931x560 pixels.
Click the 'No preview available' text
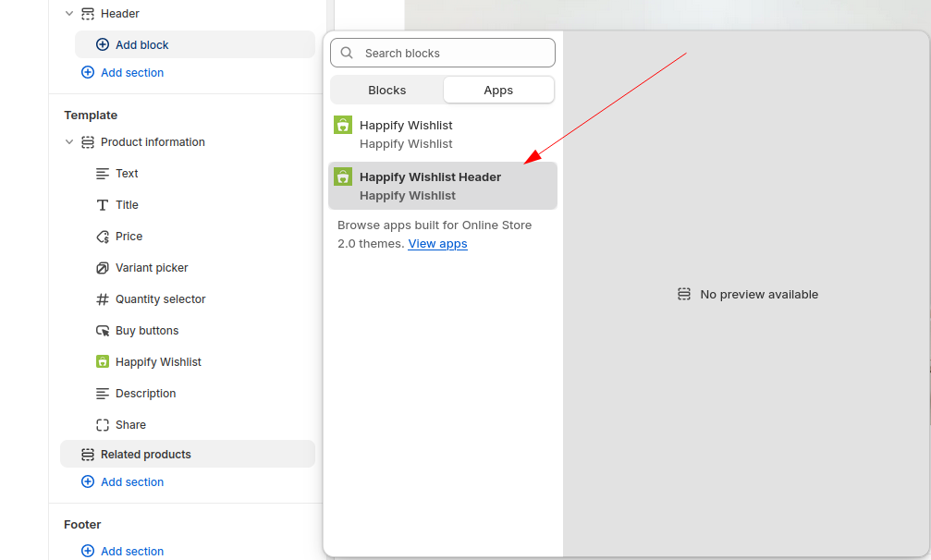pos(759,294)
